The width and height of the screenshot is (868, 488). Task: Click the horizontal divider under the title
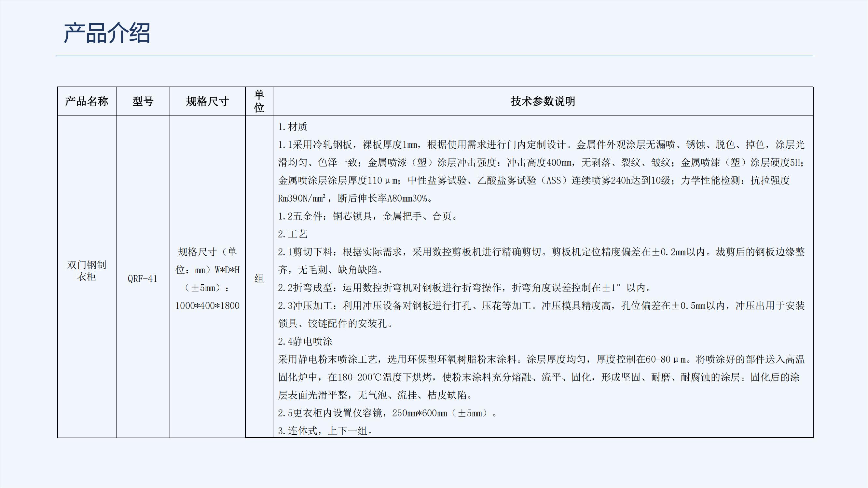click(434, 56)
